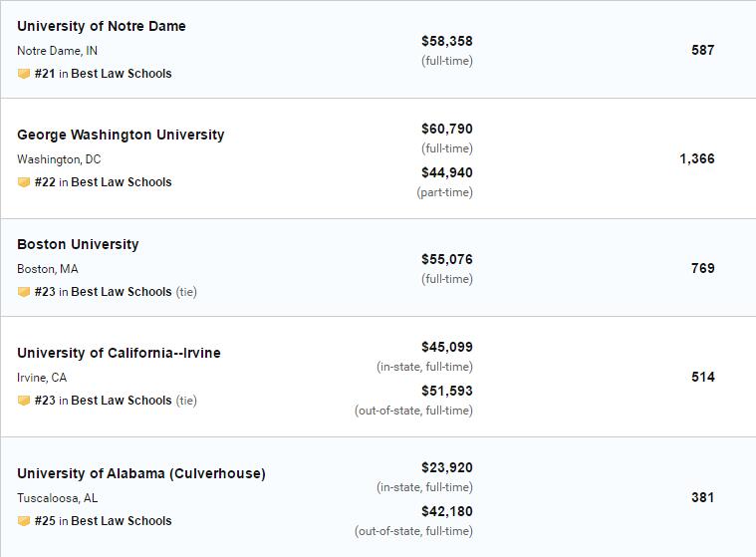
Task: Click Best Law Schools link under George Washington
Action: 122,182
